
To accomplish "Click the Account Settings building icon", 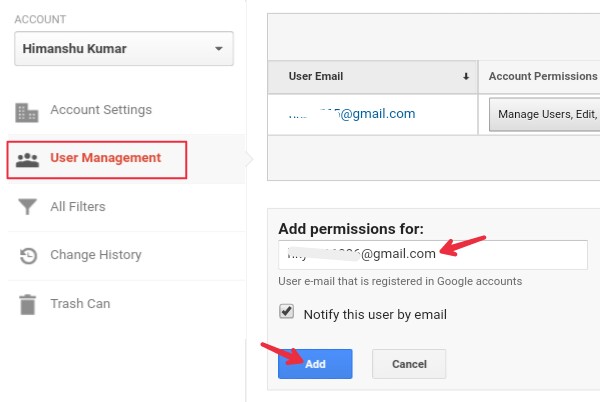I will (x=27, y=112).
